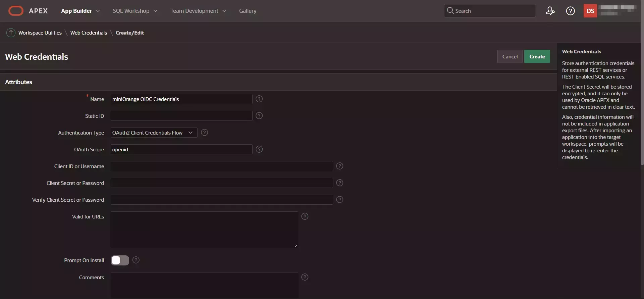The width and height of the screenshot is (644, 299).
Task: Click the DS user avatar badge
Action: (x=590, y=11)
